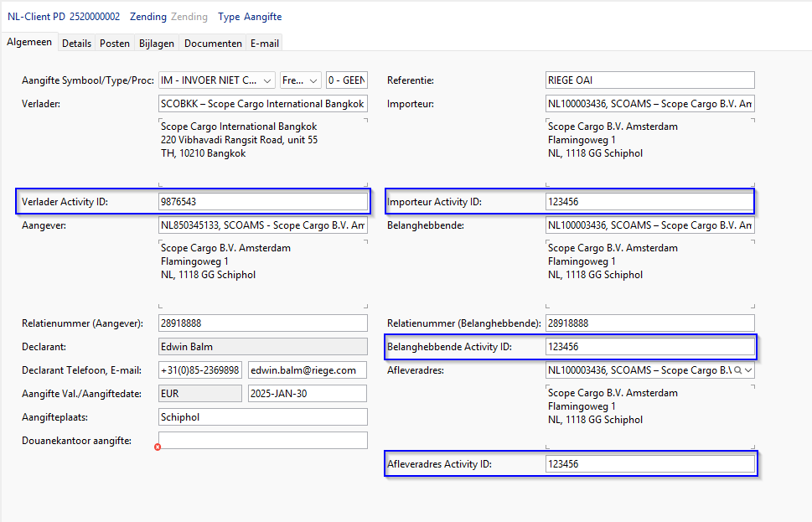Expand the Afleveradres dropdown arrow
The image size is (812, 522).
(x=748, y=370)
